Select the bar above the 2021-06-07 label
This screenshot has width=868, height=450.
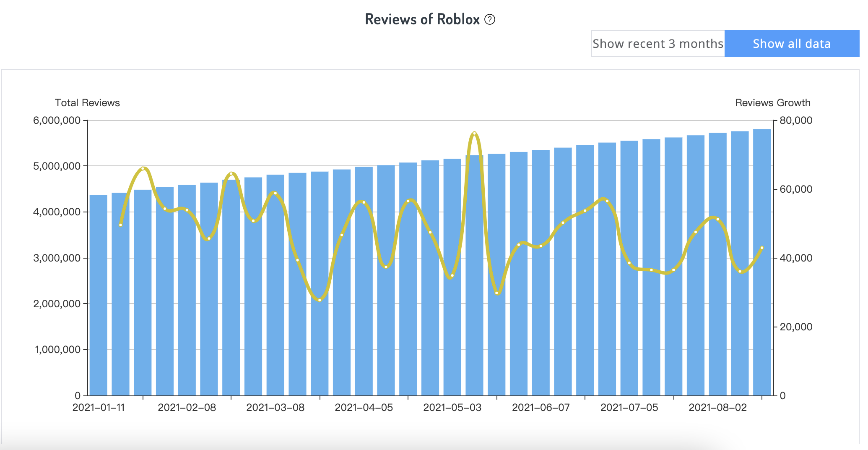541,294
